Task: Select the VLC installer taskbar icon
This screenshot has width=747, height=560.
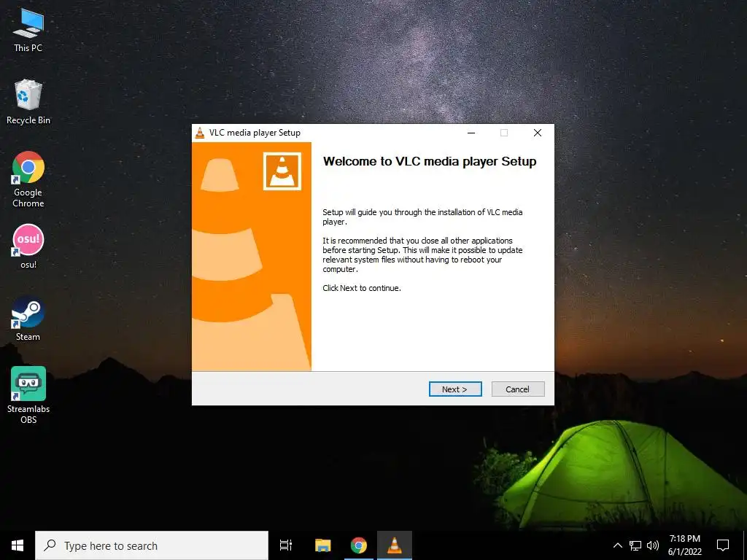Action: coord(395,545)
